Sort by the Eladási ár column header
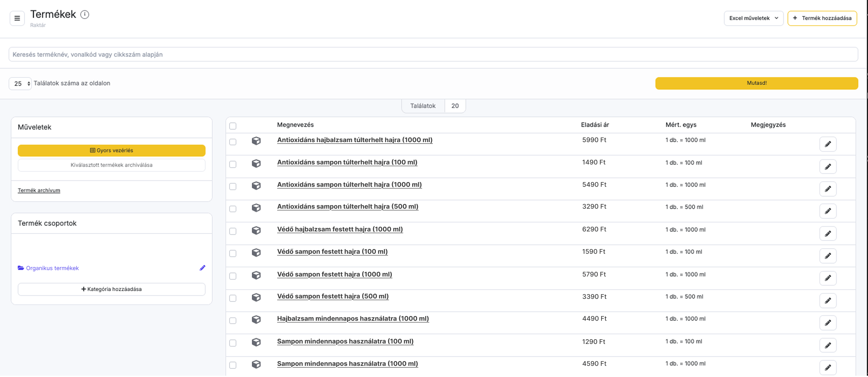 pos(595,125)
